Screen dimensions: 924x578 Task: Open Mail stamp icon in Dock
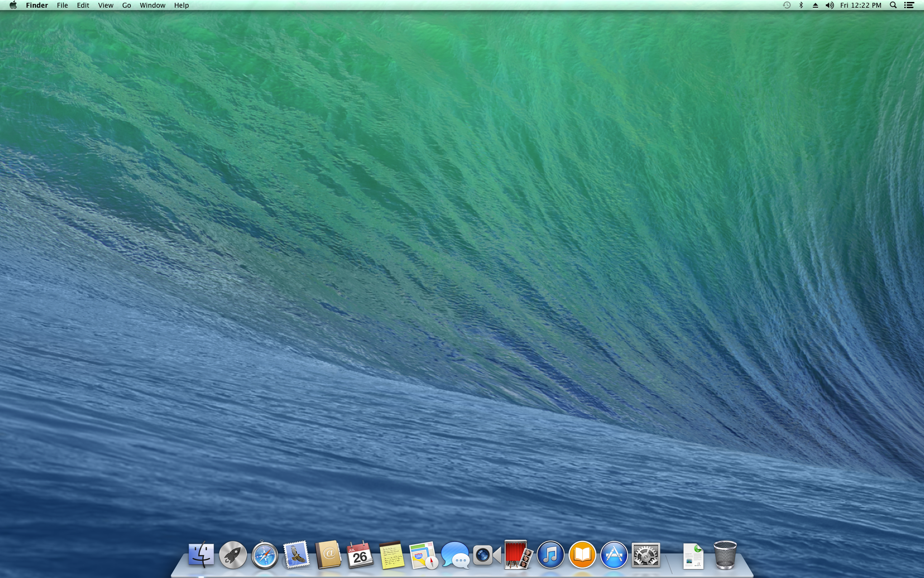[296, 555]
